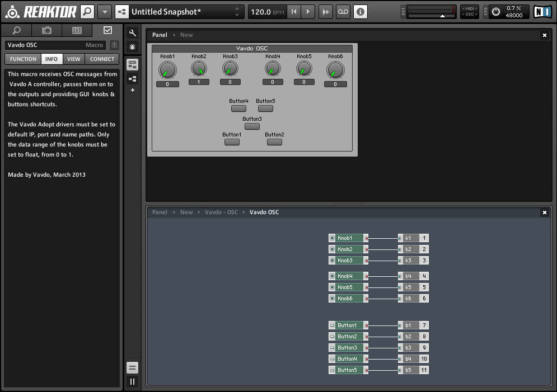The image size is (557, 392).
Task: Toggle Button2 on the panel
Action: (x=274, y=142)
